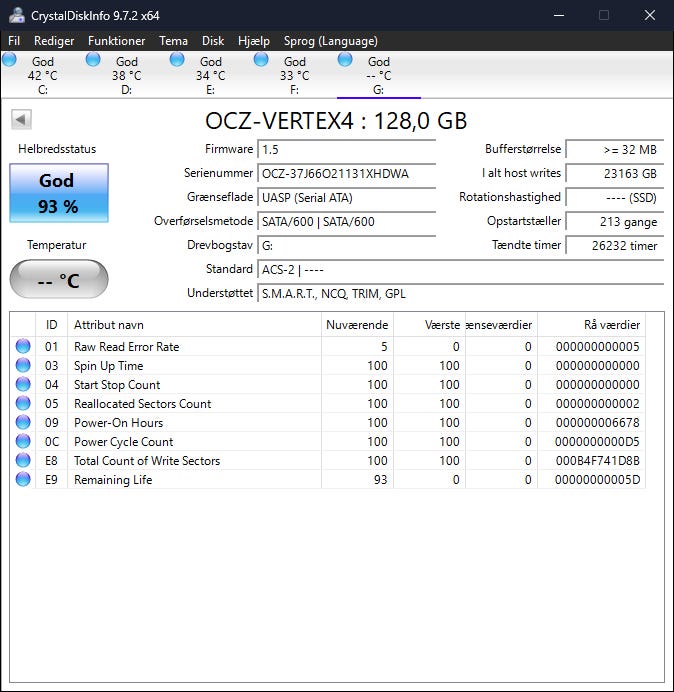
Task: Select the Remaining Life row
Action: [x=328, y=479]
